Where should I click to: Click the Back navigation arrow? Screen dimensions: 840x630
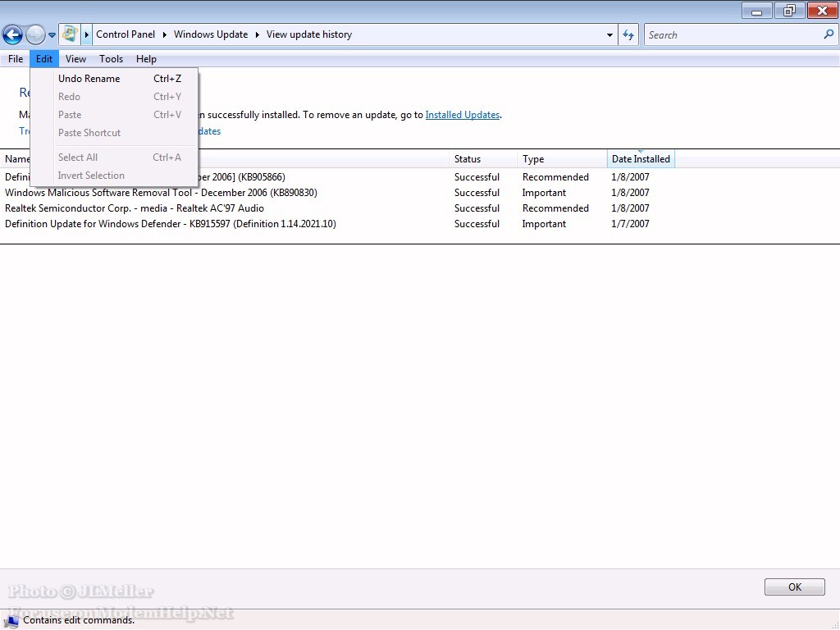pos(12,34)
